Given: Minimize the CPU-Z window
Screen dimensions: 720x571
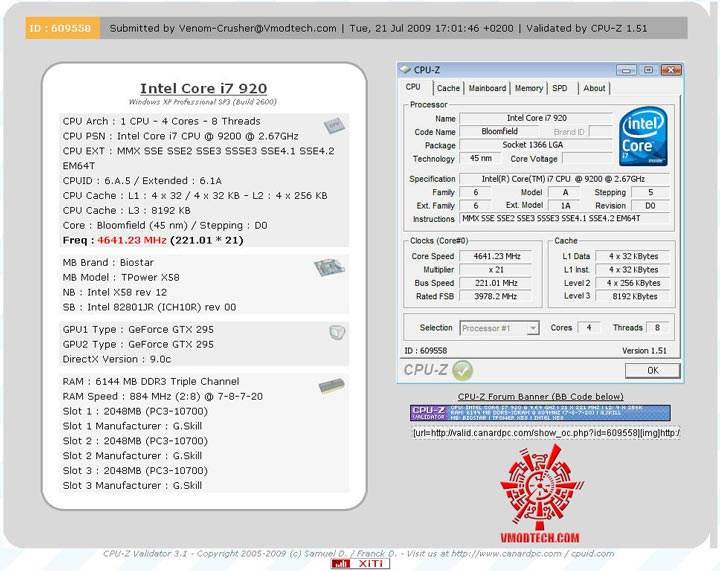Looking at the screenshot, I should (626, 70).
